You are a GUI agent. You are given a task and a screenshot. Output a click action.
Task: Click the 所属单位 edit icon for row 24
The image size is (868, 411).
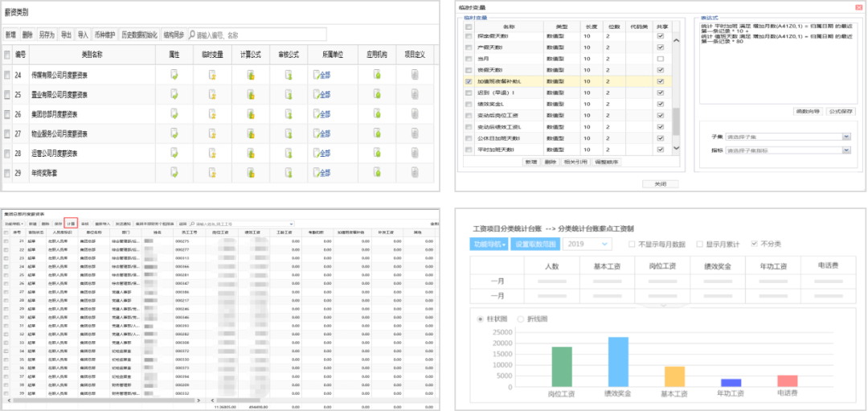click(x=317, y=75)
